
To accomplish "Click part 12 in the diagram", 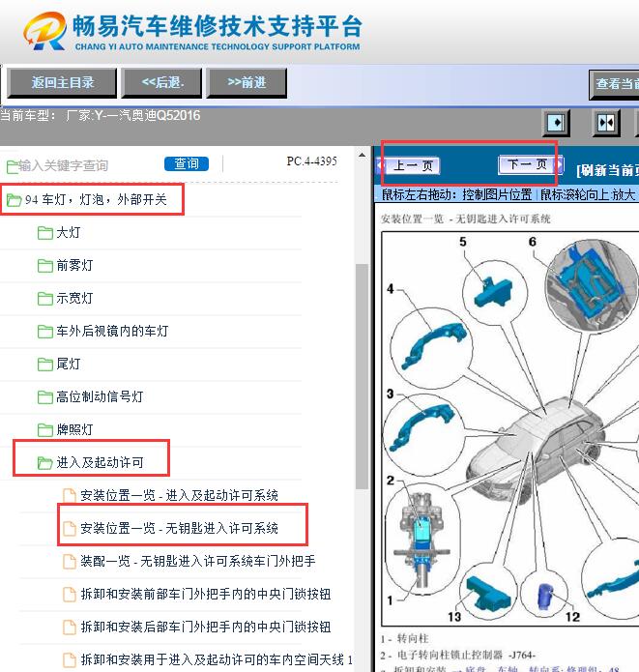I will click(x=544, y=596).
